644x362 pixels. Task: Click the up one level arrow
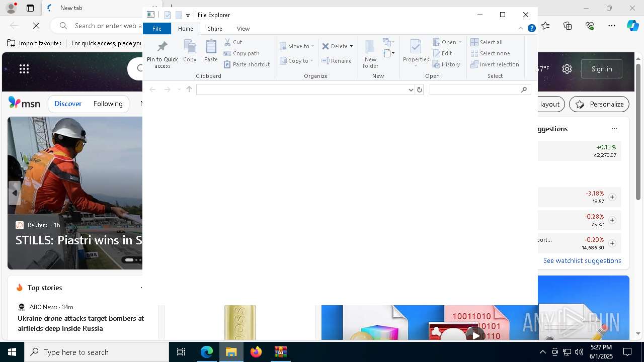pyautogui.click(x=189, y=89)
